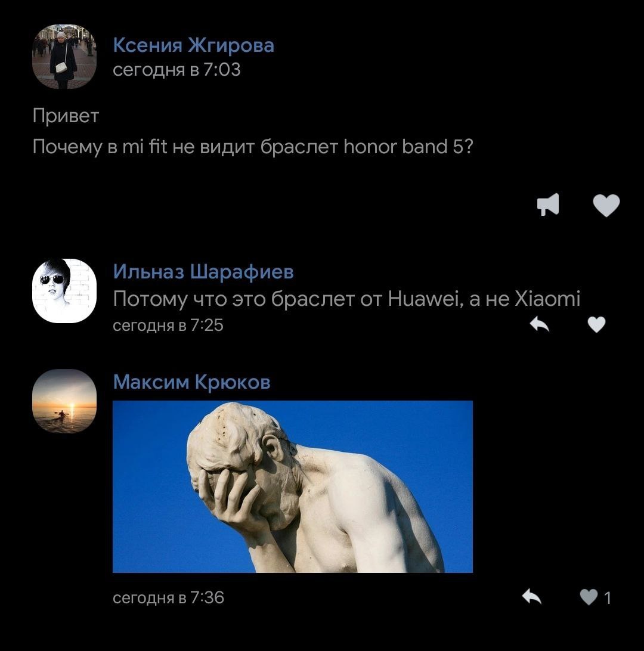The image size is (644, 651).
Task: Open profile via name Ильназ Шарафиев
Action: click(x=203, y=272)
